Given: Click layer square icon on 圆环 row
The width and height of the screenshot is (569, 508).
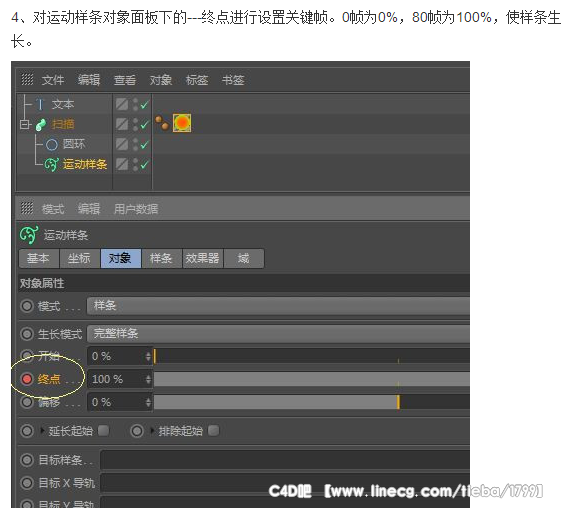Looking at the screenshot, I should click(x=122, y=144).
